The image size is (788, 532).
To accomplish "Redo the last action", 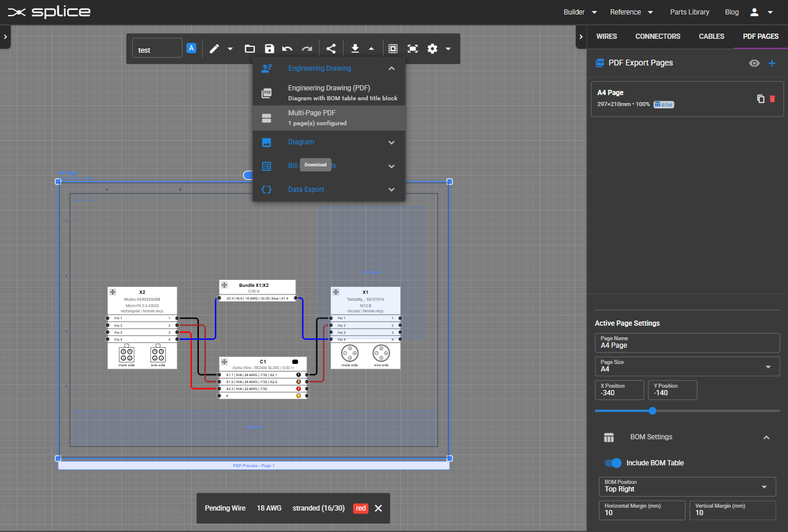I will pos(307,49).
